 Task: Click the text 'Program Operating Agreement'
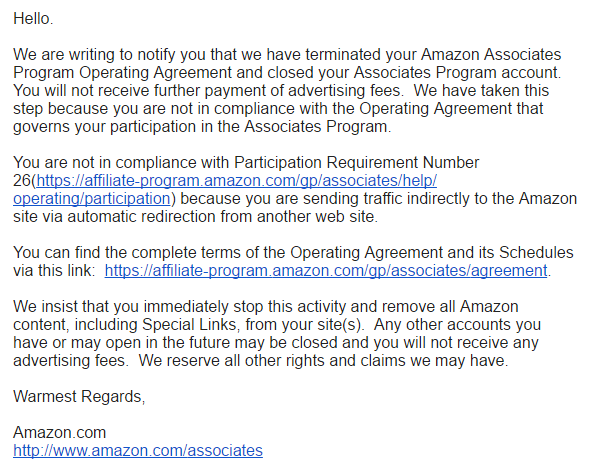pos(123,73)
